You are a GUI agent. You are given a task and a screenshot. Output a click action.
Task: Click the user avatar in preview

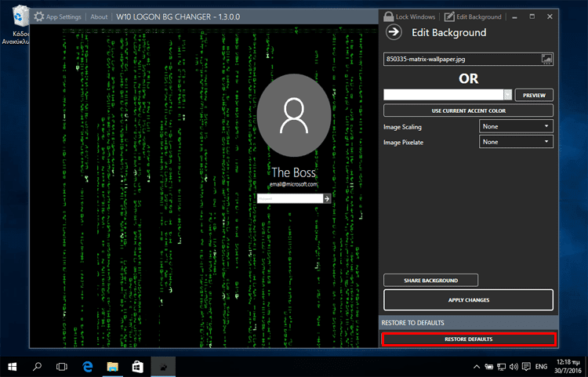point(294,115)
